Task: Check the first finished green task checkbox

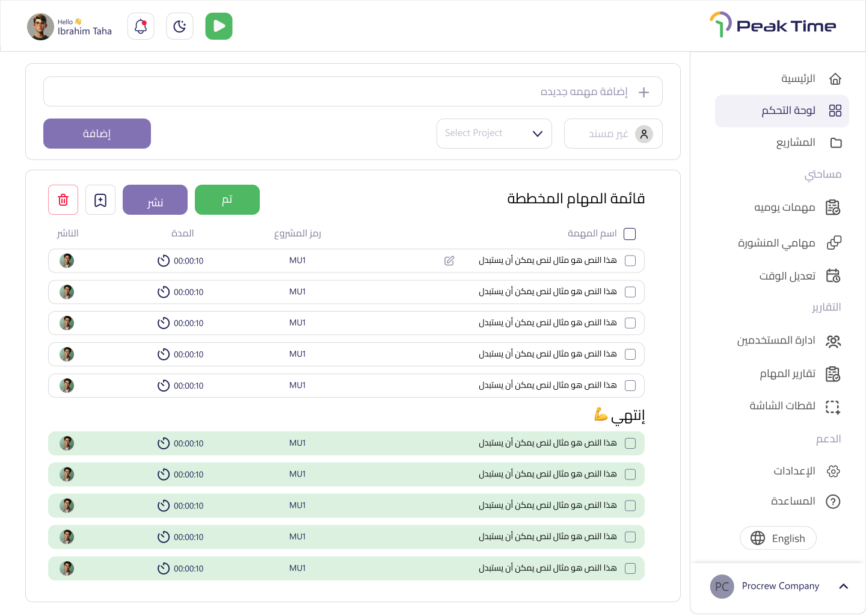Action: pyautogui.click(x=630, y=443)
